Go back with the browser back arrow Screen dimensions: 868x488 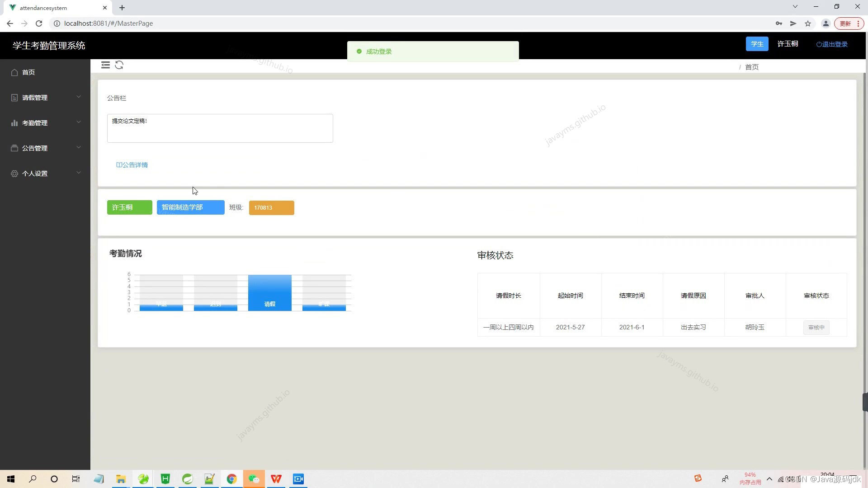(x=10, y=23)
